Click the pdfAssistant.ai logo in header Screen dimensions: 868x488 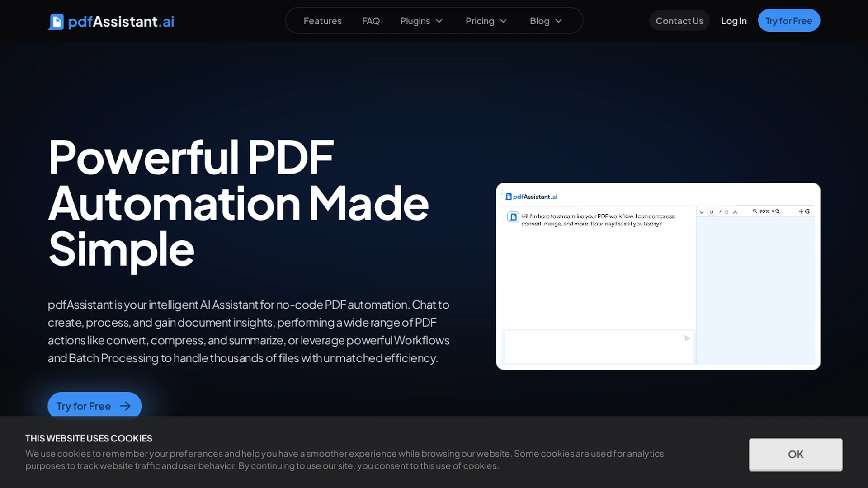(x=111, y=21)
